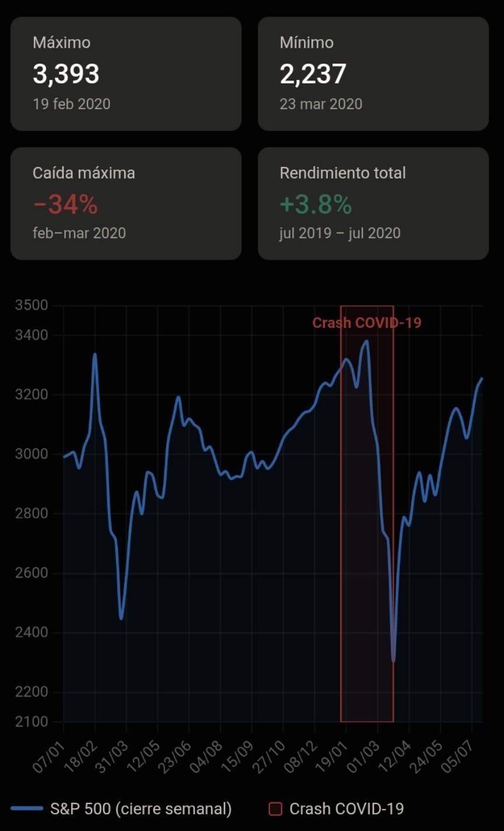This screenshot has width=504, height=831.
Task: Click the Crash COVID-19 annotation label in chart
Action: 366,323
